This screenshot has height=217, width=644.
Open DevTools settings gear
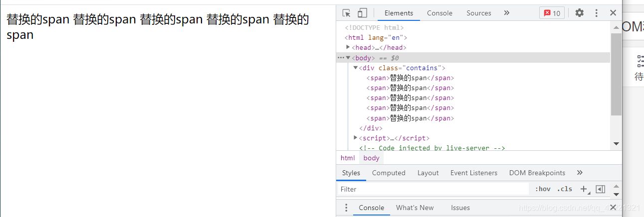(x=579, y=13)
